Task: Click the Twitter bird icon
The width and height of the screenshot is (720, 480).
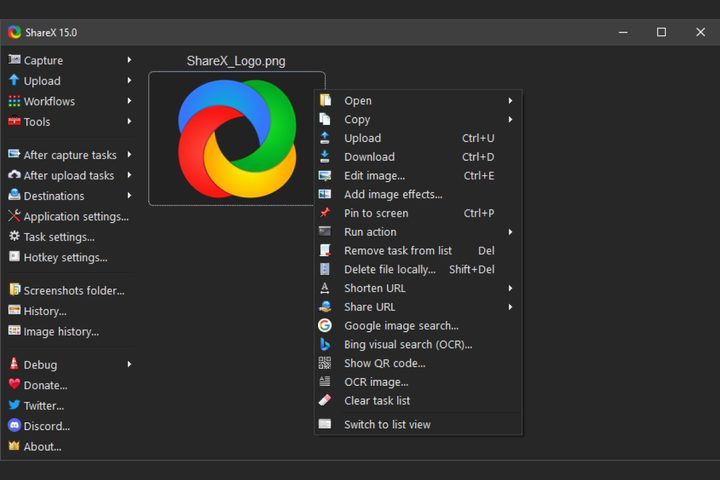Action: point(14,406)
